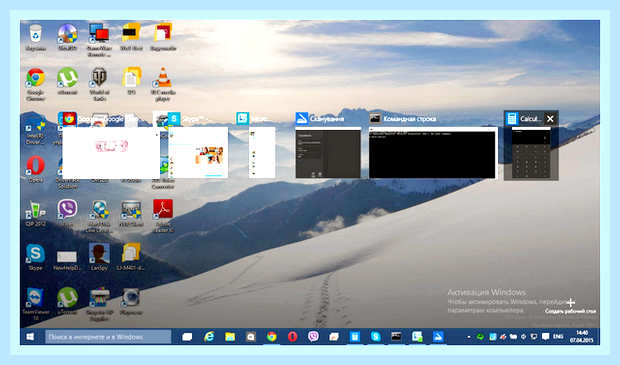Click the Calculator icon in the taskbar

(x=355, y=337)
